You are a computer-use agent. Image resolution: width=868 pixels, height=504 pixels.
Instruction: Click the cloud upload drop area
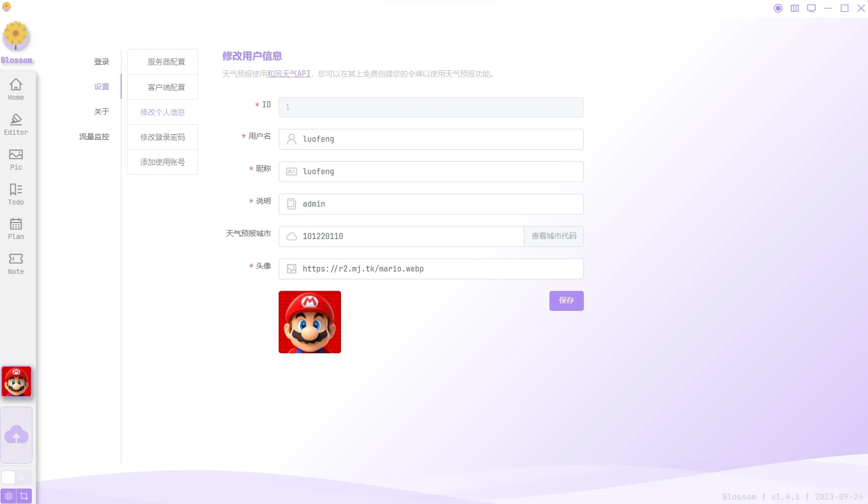pos(16,435)
